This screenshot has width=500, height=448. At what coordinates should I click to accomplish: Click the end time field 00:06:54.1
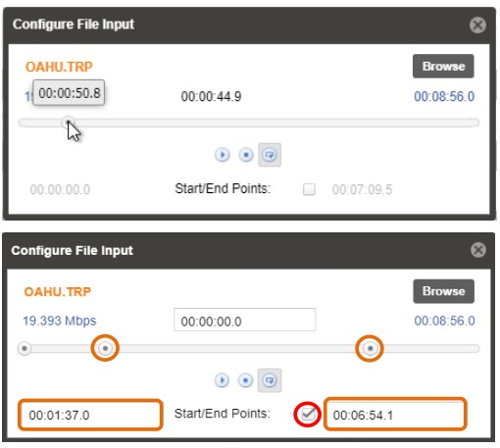point(395,414)
